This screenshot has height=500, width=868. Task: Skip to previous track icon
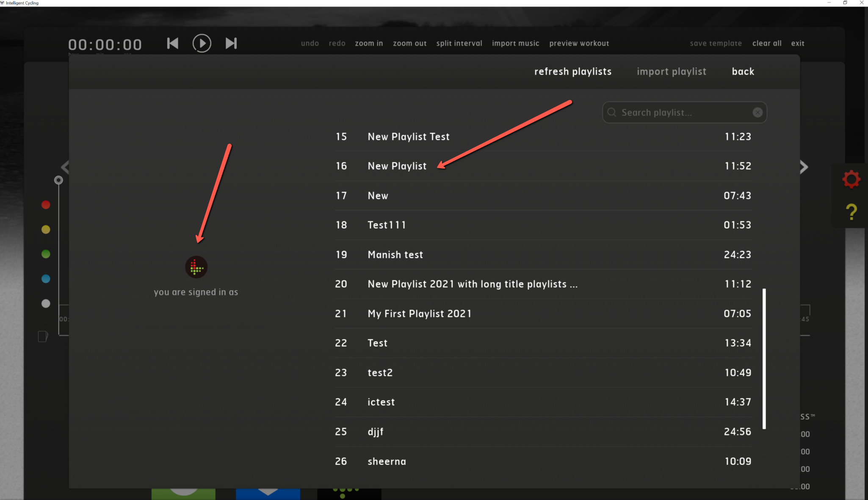(x=173, y=43)
